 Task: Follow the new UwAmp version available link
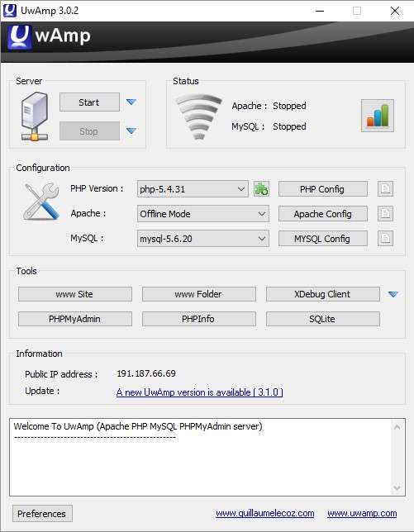(x=199, y=392)
